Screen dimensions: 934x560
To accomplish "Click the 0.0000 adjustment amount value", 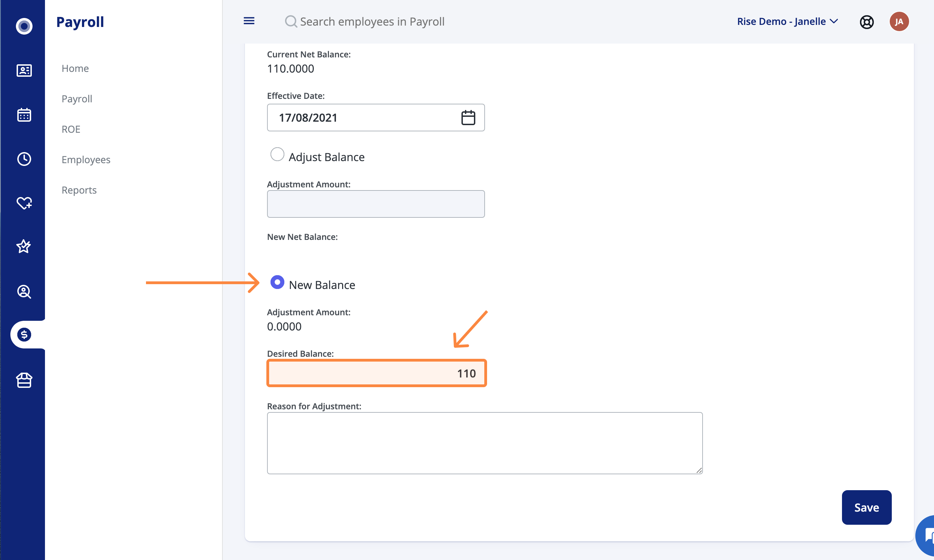I will pos(284,326).
